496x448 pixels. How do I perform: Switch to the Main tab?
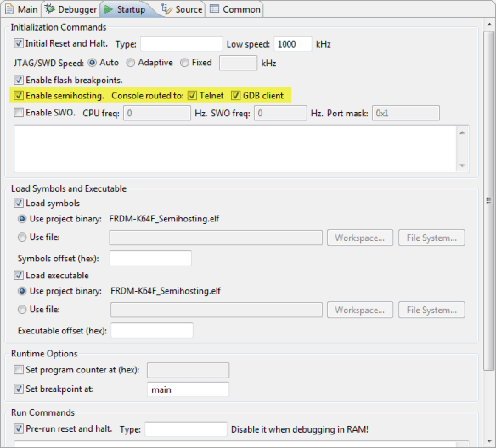click(x=21, y=9)
